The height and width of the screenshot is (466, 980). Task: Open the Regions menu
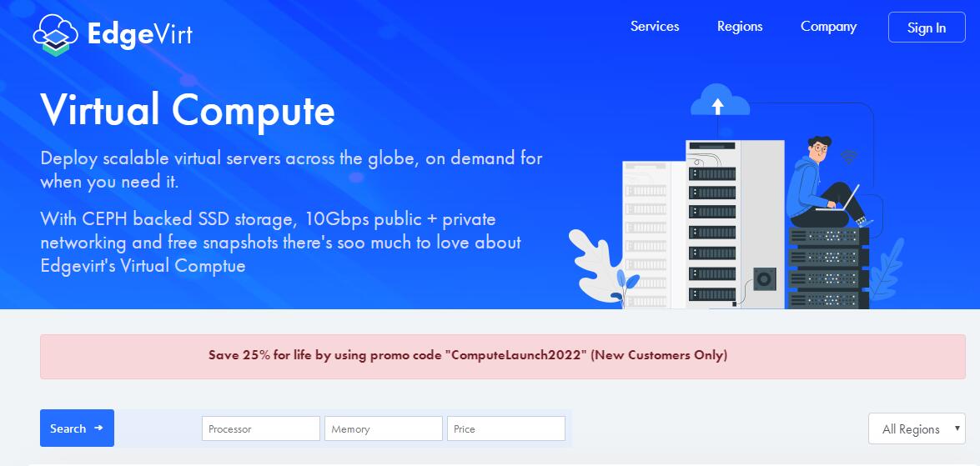[x=739, y=26]
